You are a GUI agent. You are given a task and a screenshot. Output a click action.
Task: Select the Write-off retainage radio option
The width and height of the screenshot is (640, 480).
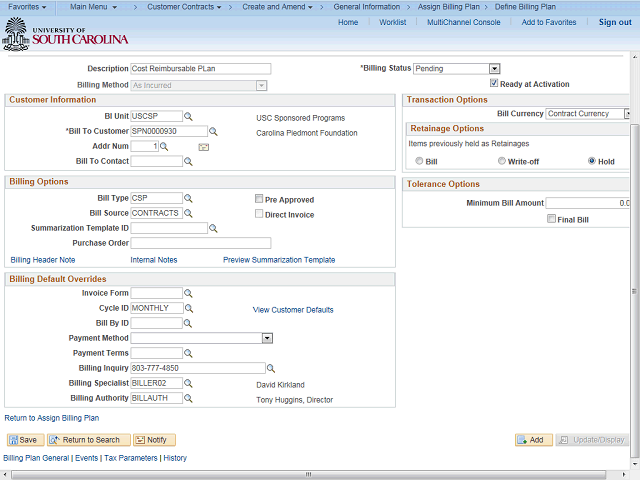[502, 161]
